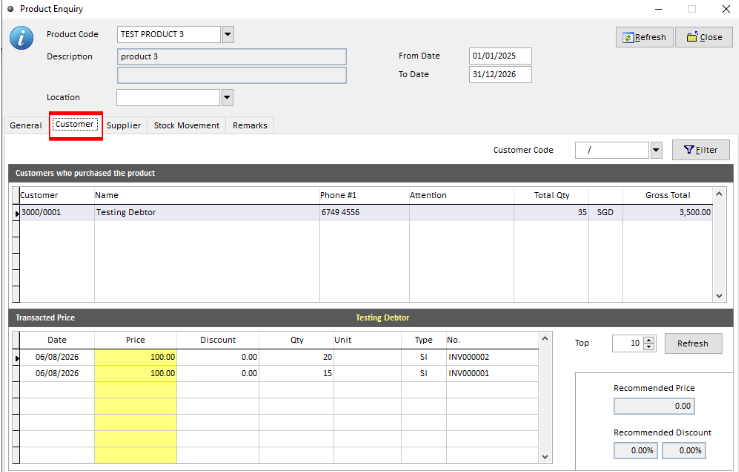Click the price 100.00 for INV000002

136,357
